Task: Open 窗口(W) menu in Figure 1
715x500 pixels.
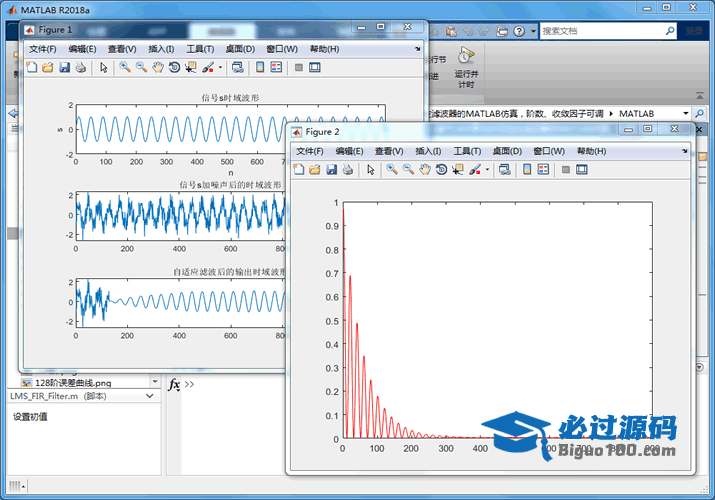Action: [282, 49]
